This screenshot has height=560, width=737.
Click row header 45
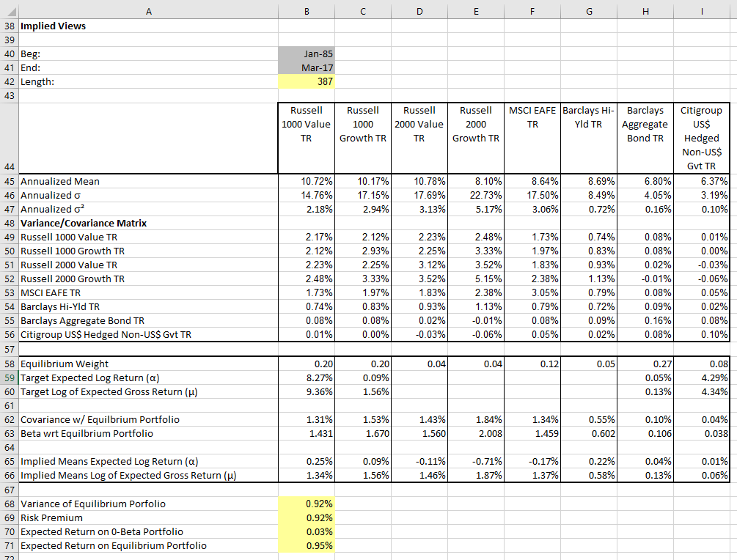click(10, 181)
